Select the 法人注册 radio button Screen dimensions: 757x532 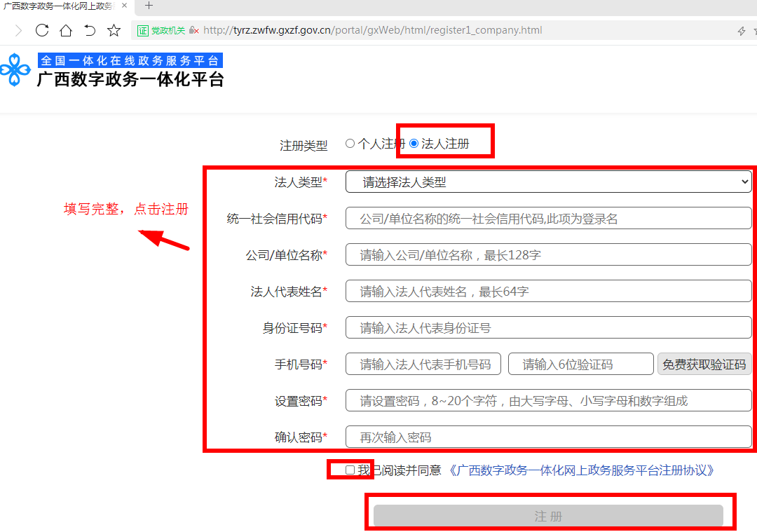pyautogui.click(x=414, y=144)
